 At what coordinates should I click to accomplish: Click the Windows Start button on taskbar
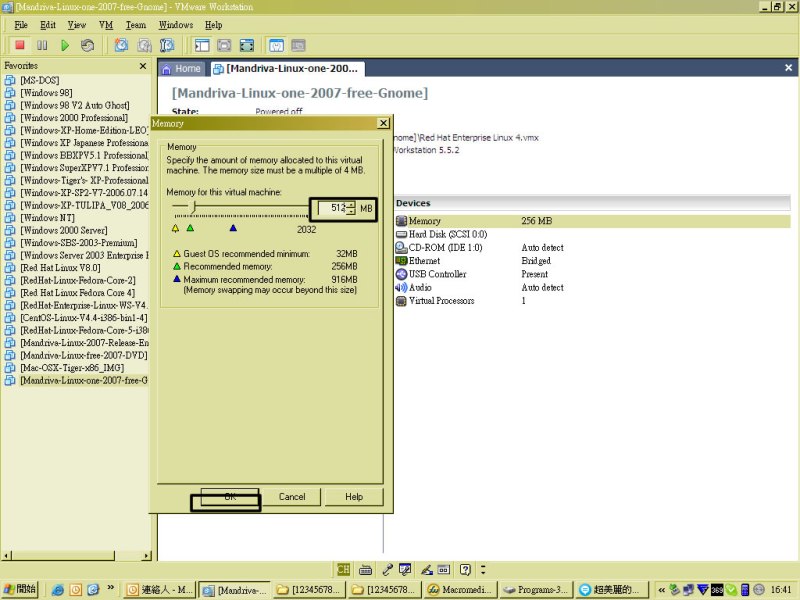pyautogui.click(x=21, y=589)
